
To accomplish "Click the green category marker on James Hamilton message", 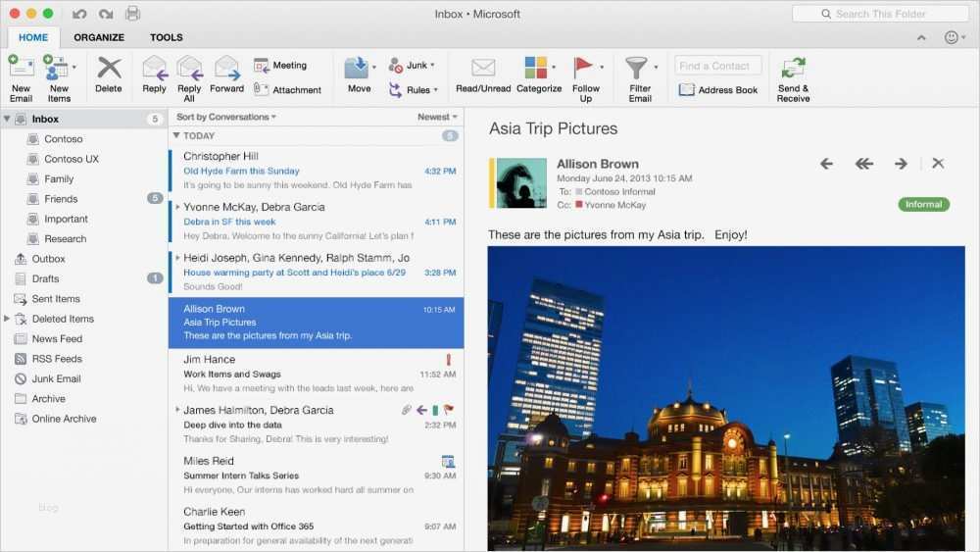I will click(x=435, y=411).
